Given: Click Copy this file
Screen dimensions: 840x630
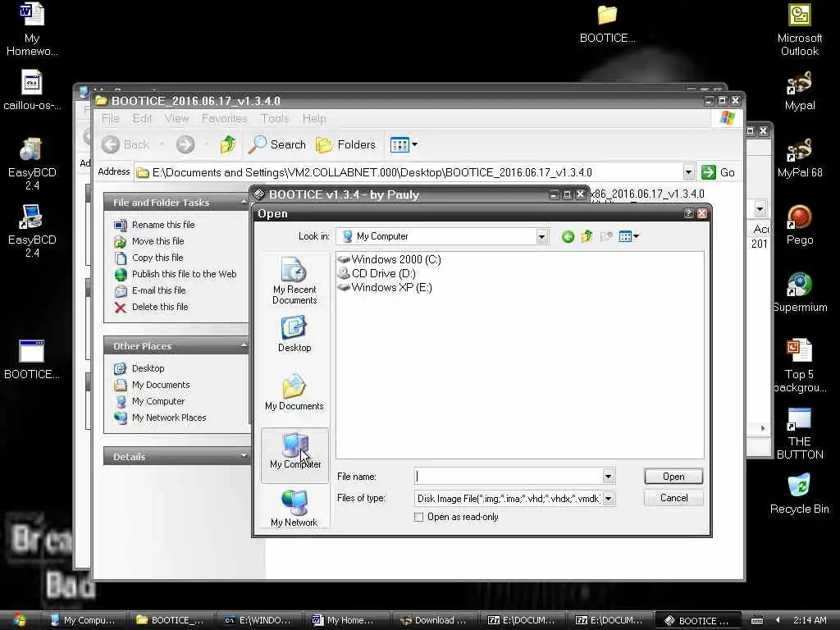Looking at the screenshot, I should tap(157, 258).
